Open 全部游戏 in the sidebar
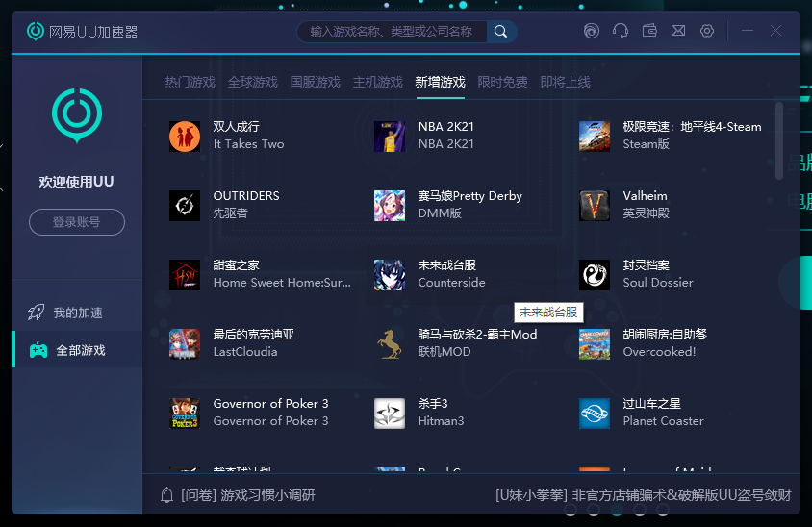The width and height of the screenshot is (812, 527). coord(77,349)
